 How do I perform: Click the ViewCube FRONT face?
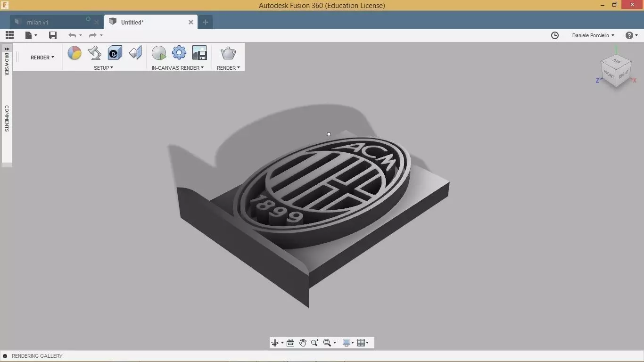(609, 75)
